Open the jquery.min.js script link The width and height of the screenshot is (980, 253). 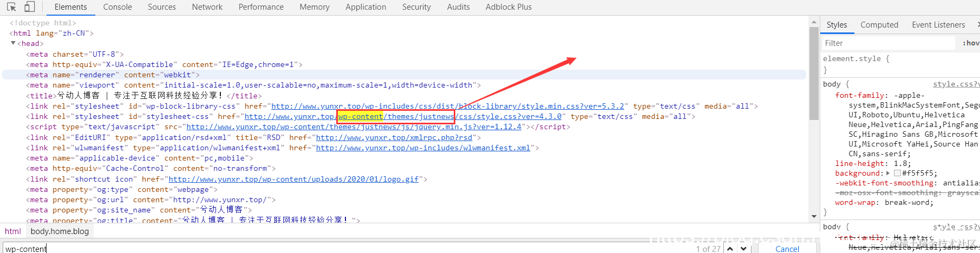point(354,126)
